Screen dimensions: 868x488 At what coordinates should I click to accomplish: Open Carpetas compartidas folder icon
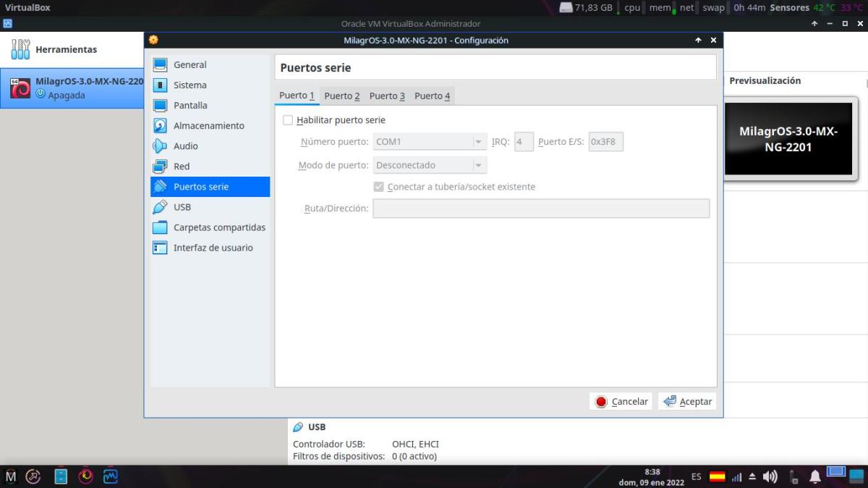pyautogui.click(x=160, y=227)
